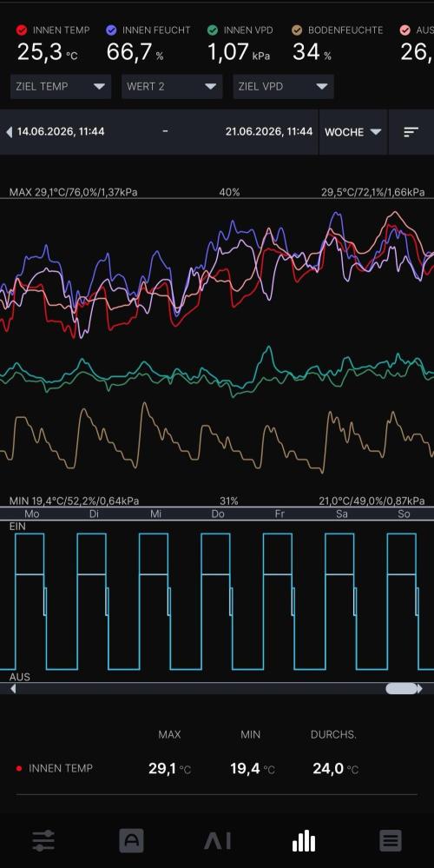
Task: Click the Sa day marker
Action: point(342,514)
